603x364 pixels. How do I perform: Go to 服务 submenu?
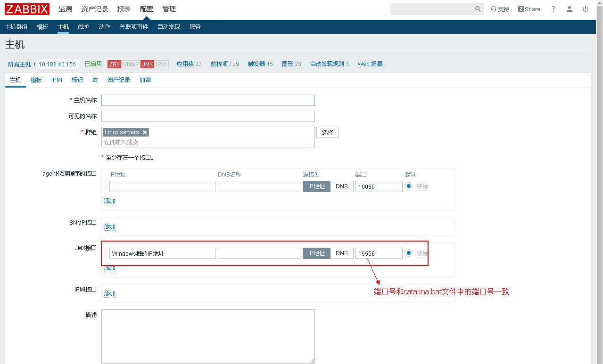coord(195,27)
